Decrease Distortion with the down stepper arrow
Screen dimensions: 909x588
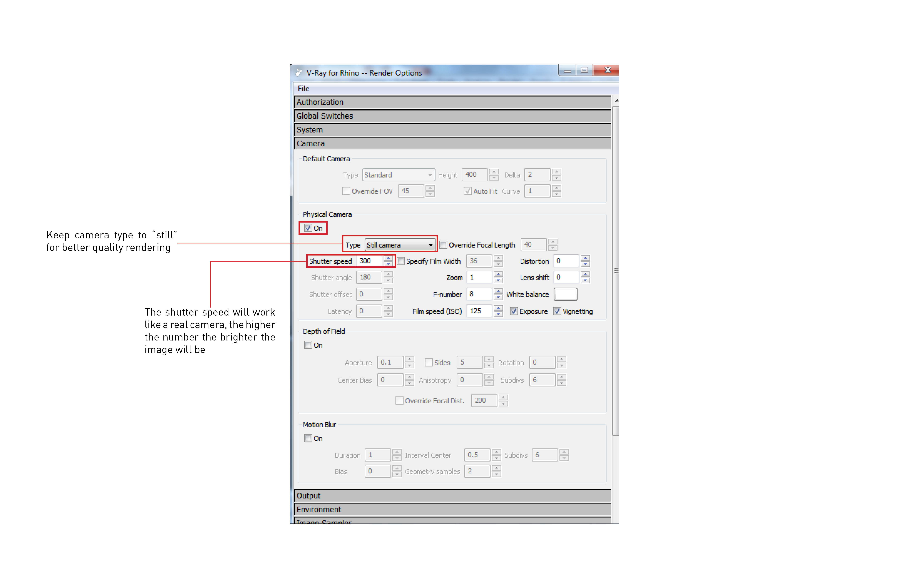[x=585, y=264]
